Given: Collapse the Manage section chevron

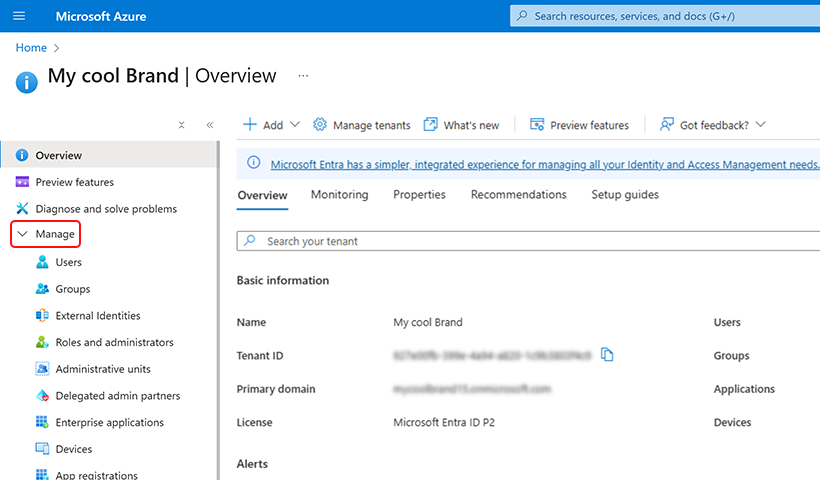Looking at the screenshot, I should (22, 234).
